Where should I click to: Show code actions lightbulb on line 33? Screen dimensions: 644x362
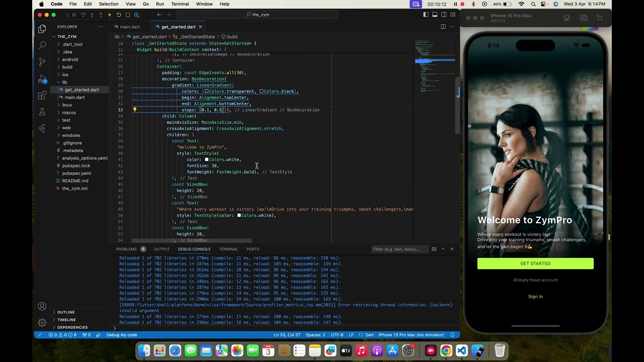[134, 110]
